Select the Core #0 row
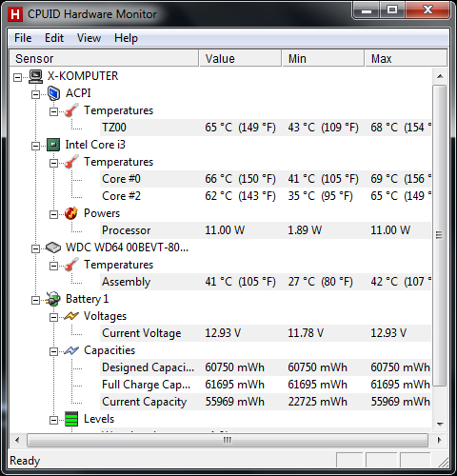 (266, 179)
